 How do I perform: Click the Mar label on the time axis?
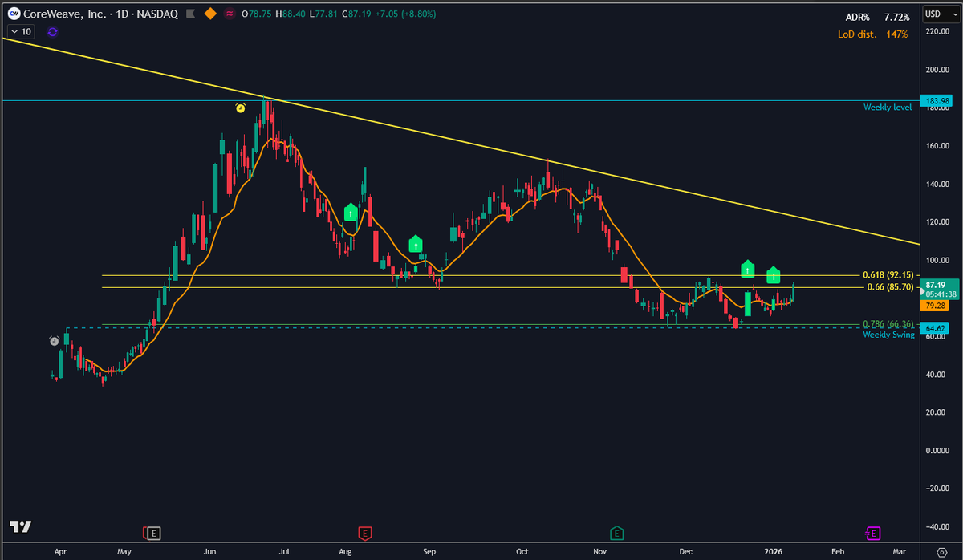pyautogui.click(x=900, y=553)
